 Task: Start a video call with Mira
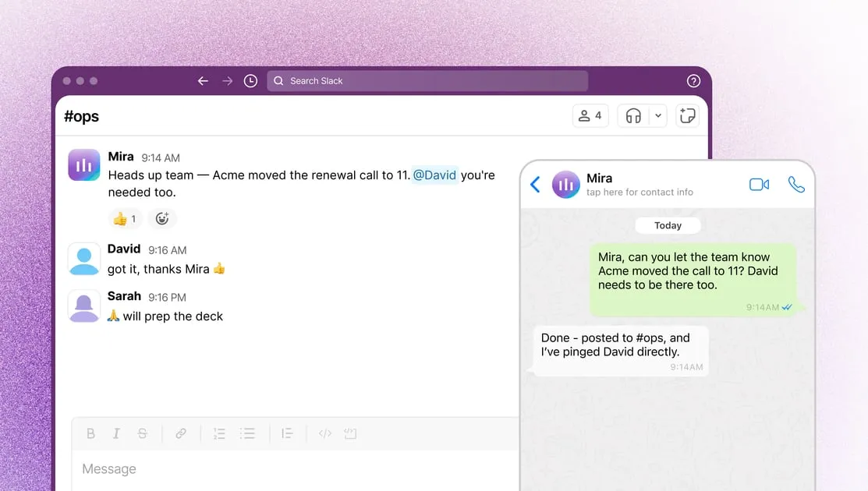(x=759, y=185)
